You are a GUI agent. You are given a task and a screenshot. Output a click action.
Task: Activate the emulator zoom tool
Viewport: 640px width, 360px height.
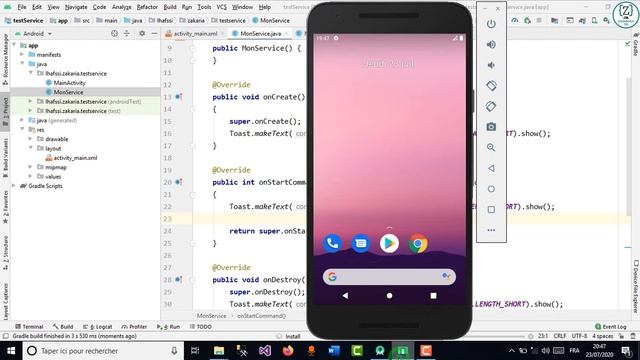coord(491,147)
